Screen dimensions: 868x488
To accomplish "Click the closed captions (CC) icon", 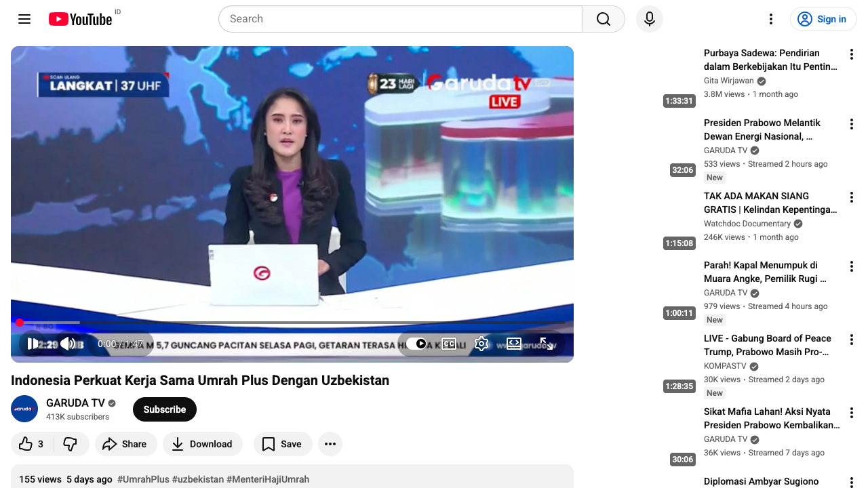I will pos(449,344).
